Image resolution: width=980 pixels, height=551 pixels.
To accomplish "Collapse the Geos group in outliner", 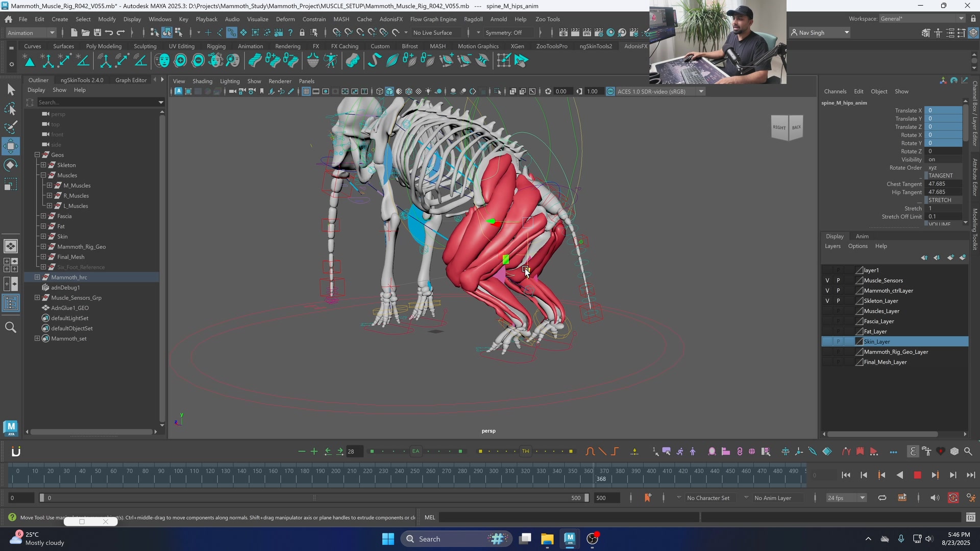I will pyautogui.click(x=37, y=155).
